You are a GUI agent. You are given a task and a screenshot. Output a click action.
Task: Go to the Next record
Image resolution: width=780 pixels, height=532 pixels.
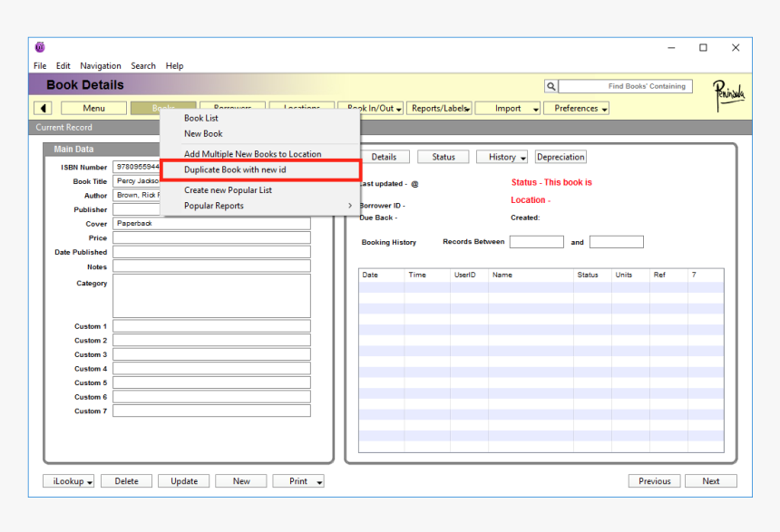(x=710, y=481)
